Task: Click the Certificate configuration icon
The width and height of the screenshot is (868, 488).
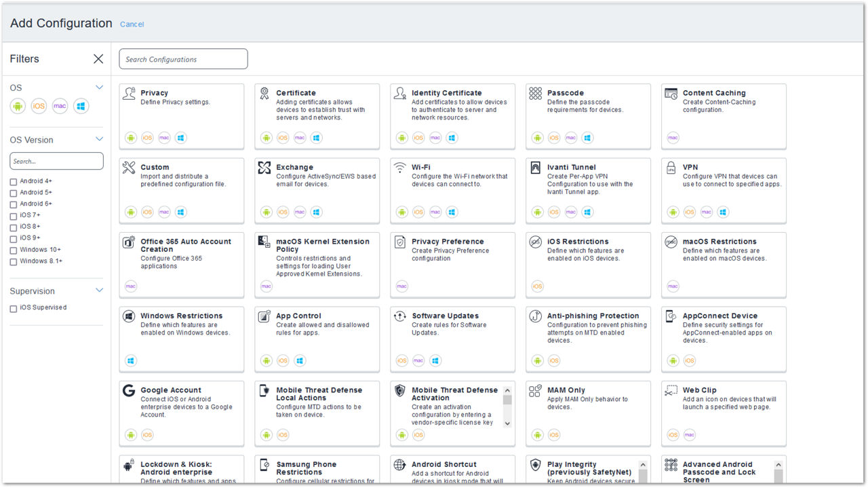Action: tap(264, 94)
